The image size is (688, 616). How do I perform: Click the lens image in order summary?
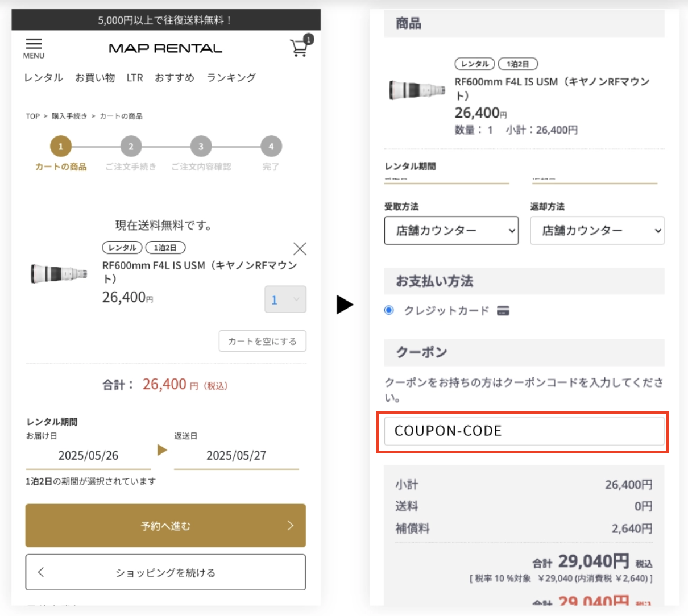(417, 90)
